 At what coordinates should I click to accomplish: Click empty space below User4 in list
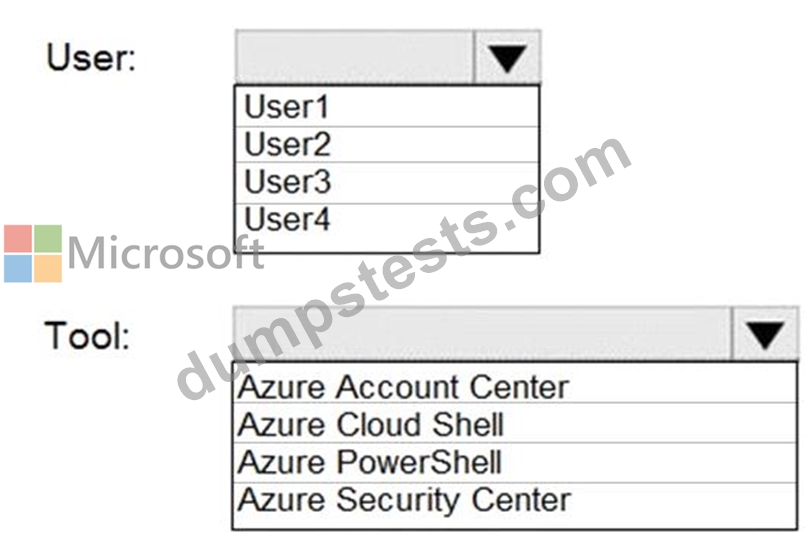coord(387,245)
